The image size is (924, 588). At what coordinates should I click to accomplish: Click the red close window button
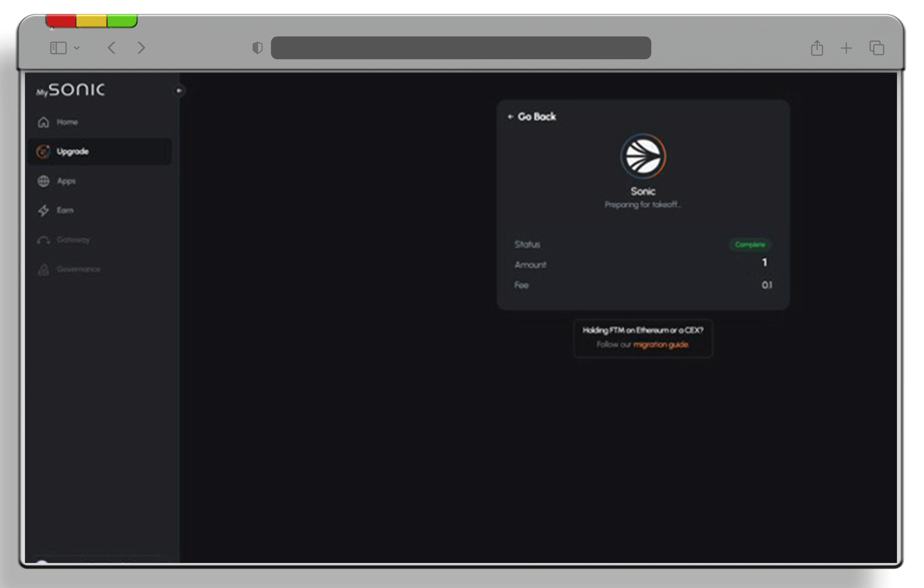(x=61, y=21)
